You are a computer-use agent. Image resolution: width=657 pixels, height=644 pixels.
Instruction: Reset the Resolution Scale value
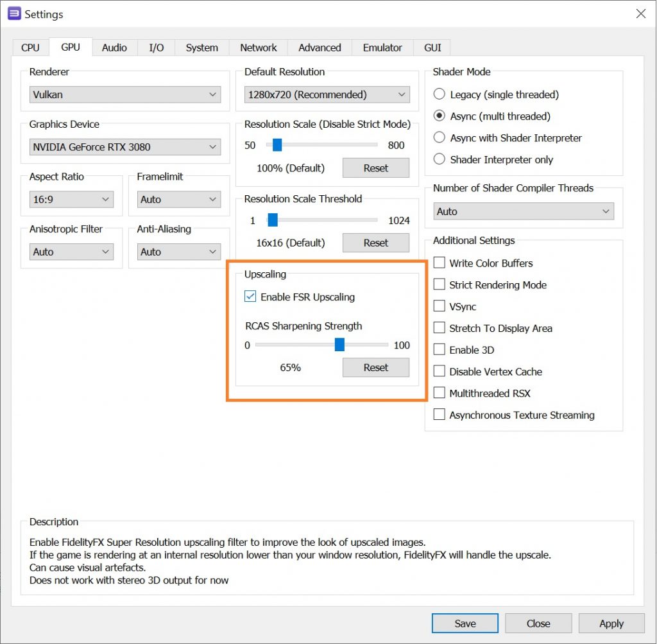[376, 168]
